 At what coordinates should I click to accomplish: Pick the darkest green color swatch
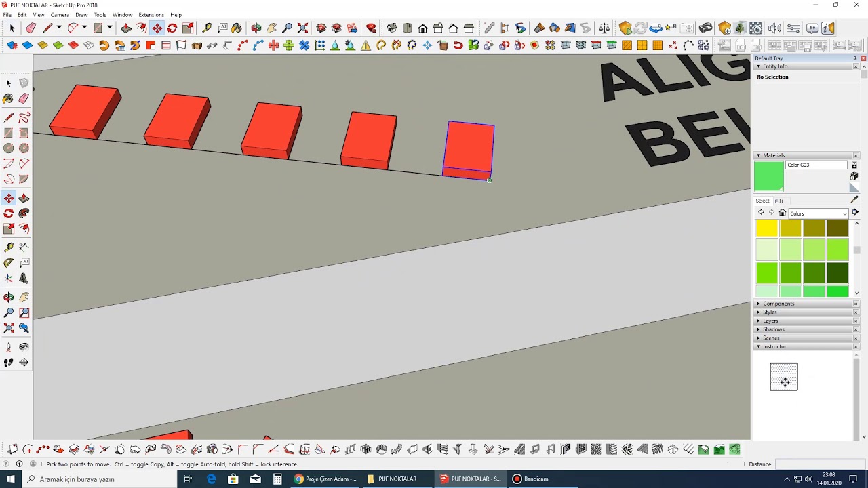837,272
